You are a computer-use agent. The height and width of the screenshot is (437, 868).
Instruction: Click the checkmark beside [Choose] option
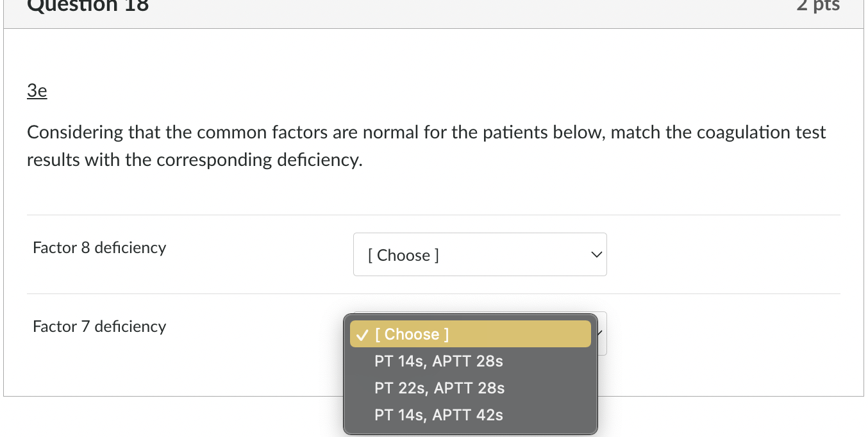(x=362, y=334)
